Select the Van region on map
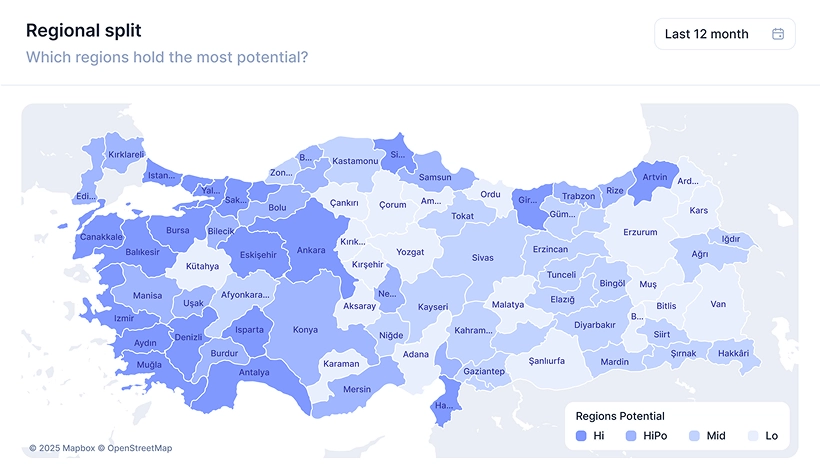The height and width of the screenshot is (476, 820). (x=718, y=304)
